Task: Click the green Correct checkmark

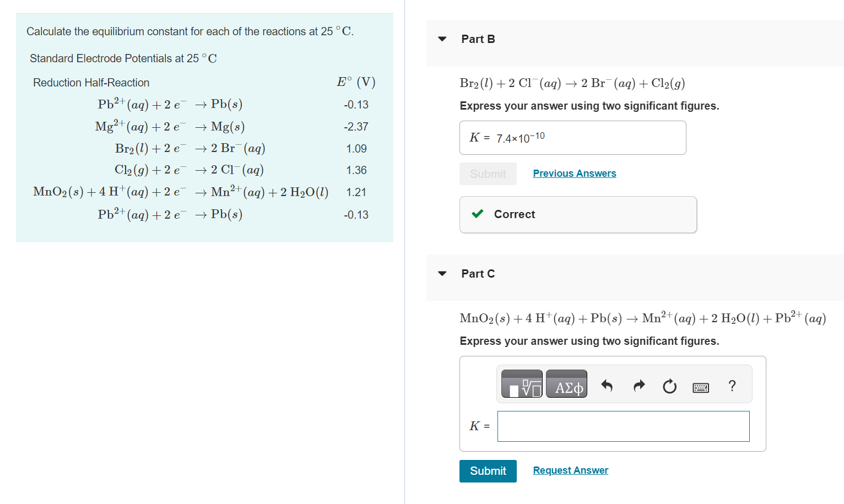Action: (x=477, y=214)
